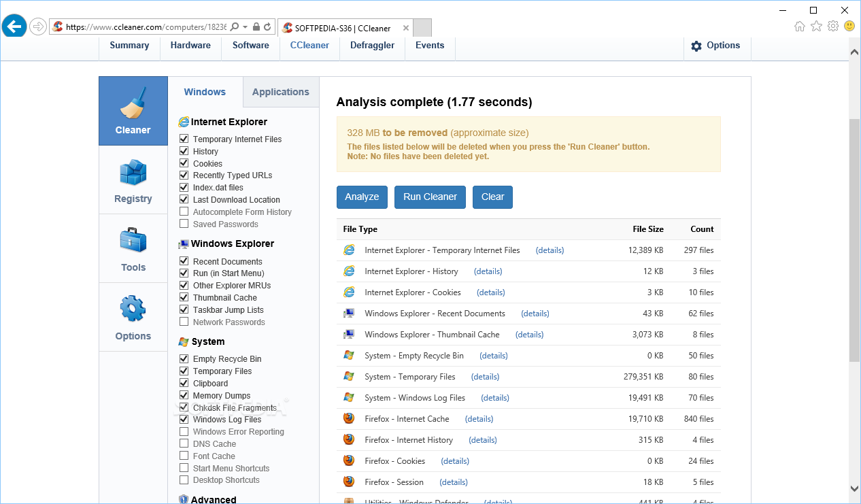
Task: Click the browser back arrow button
Action: 14,27
